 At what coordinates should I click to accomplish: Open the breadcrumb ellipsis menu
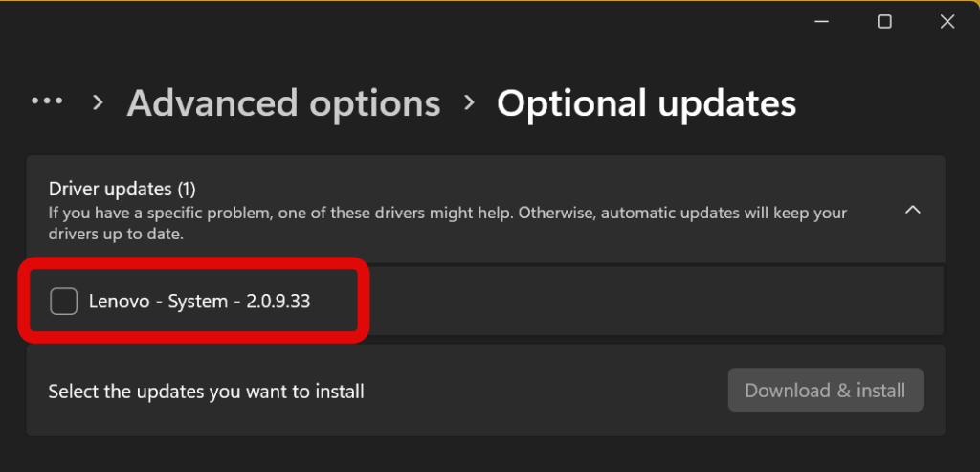coord(47,101)
